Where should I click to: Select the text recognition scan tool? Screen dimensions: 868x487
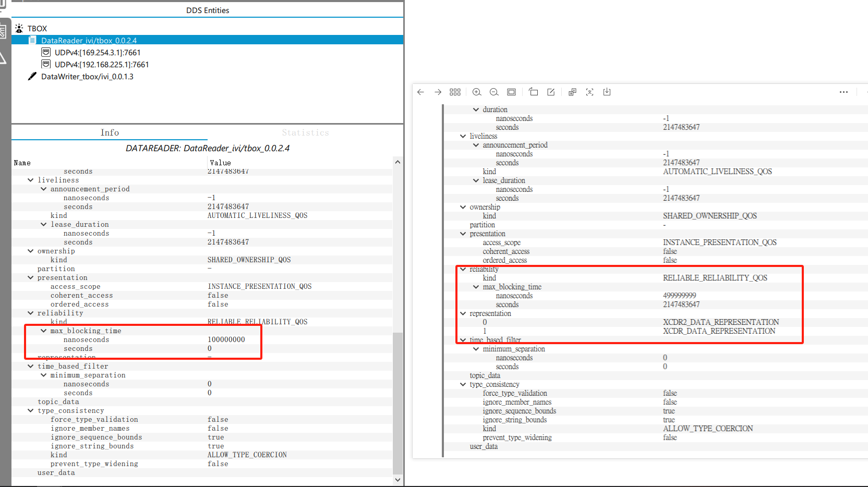pyautogui.click(x=589, y=92)
